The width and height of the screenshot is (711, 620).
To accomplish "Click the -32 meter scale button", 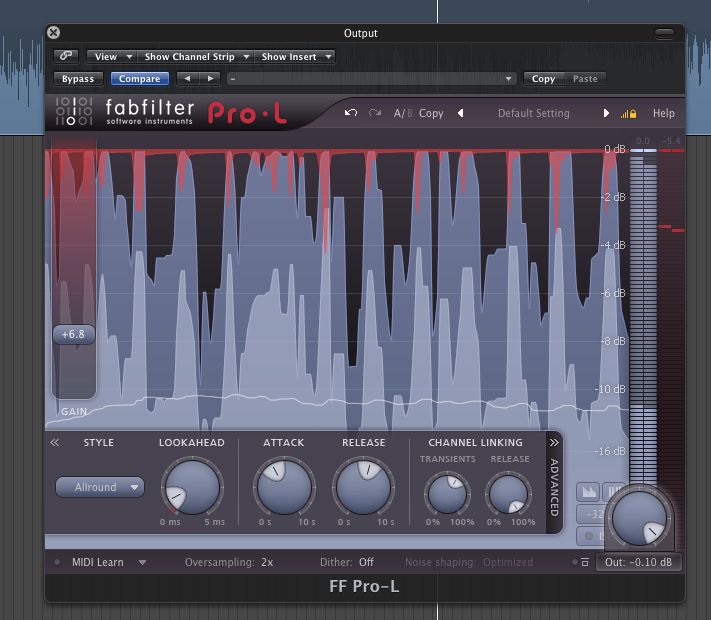I will [x=592, y=514].
